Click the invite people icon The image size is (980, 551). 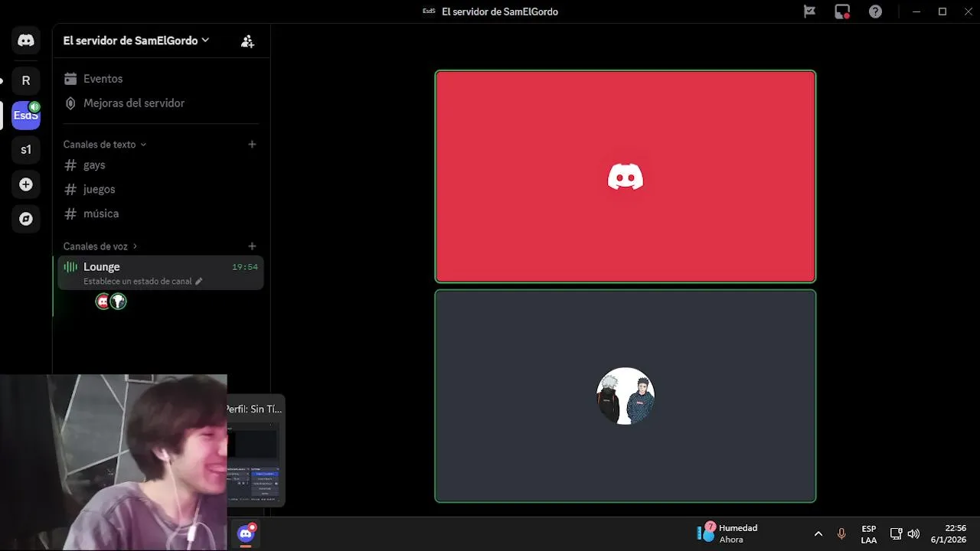point(247,41)
